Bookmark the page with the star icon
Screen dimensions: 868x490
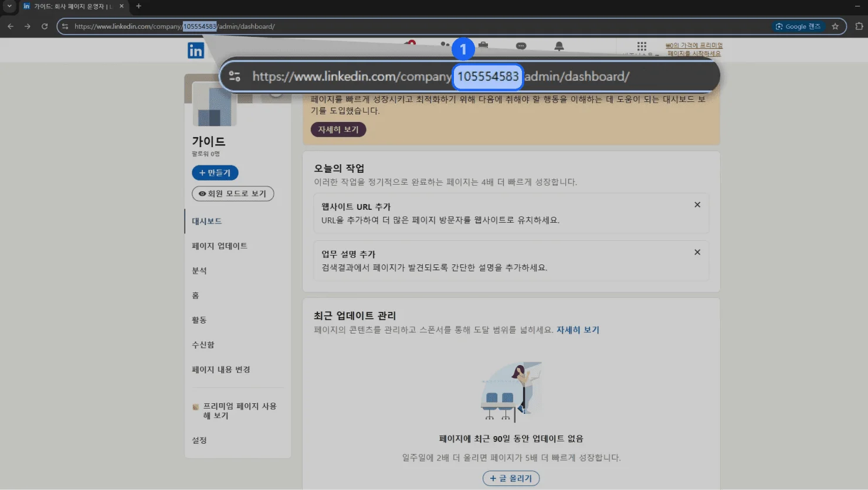click(x=835, y=26)
